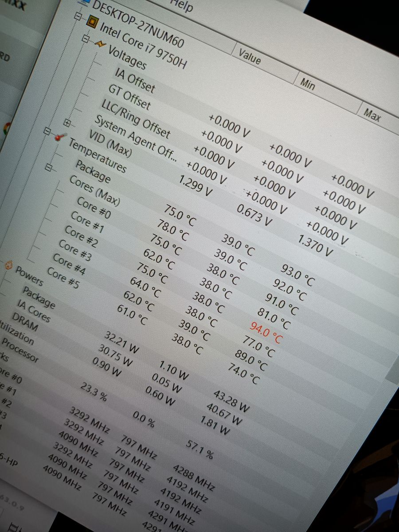Select the Cores (Max) row
This screenshot has height=532, width=399.
click(94, 191)
